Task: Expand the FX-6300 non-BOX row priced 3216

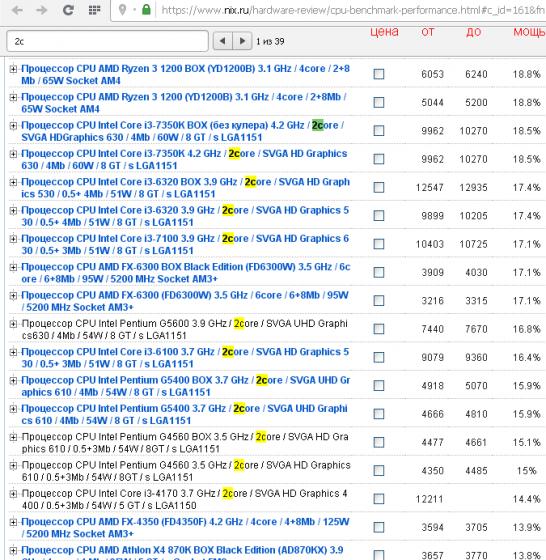Action: 13,295
